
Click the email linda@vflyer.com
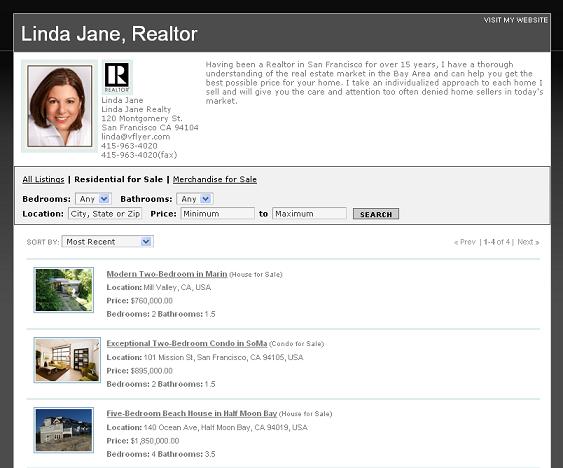(x=136, y=137)
